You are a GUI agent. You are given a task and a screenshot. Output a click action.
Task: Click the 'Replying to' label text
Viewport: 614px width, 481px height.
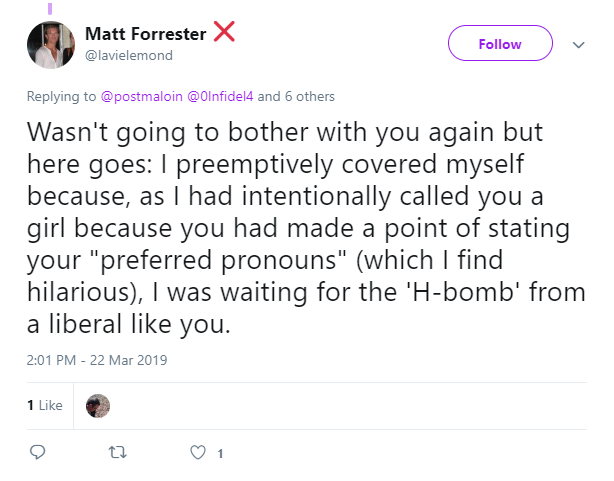pos(61,96)
